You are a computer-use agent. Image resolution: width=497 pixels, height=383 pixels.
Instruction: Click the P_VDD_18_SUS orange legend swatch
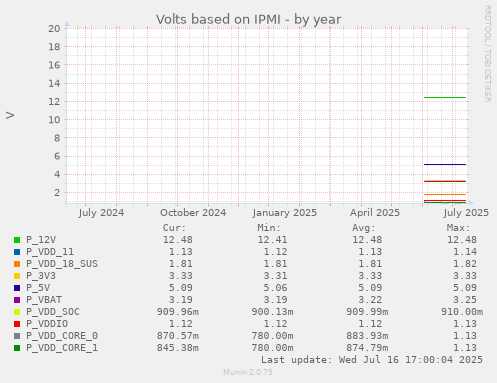tap(17, 264)
